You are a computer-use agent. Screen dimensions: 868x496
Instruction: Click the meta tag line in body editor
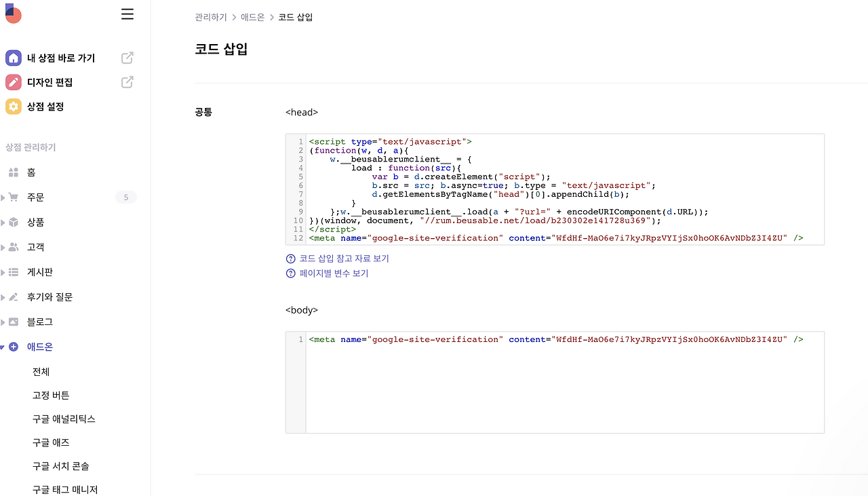pyautogui.click(x=556, y=339)
